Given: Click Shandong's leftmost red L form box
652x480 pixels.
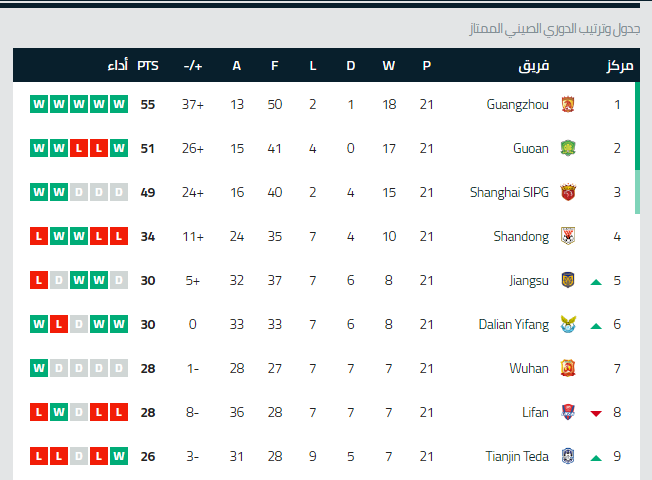Looking at the screenshot, I should 39,236.
